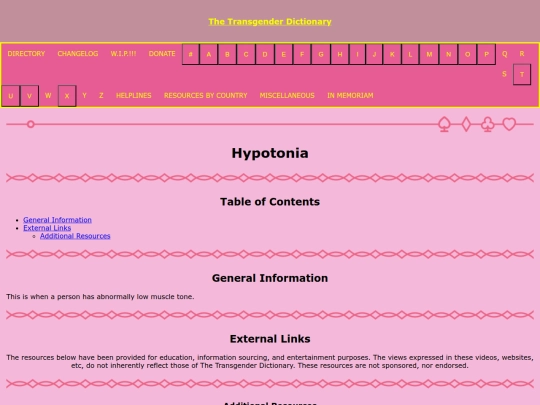Click the External Links section heading

[x=270, y=339]
